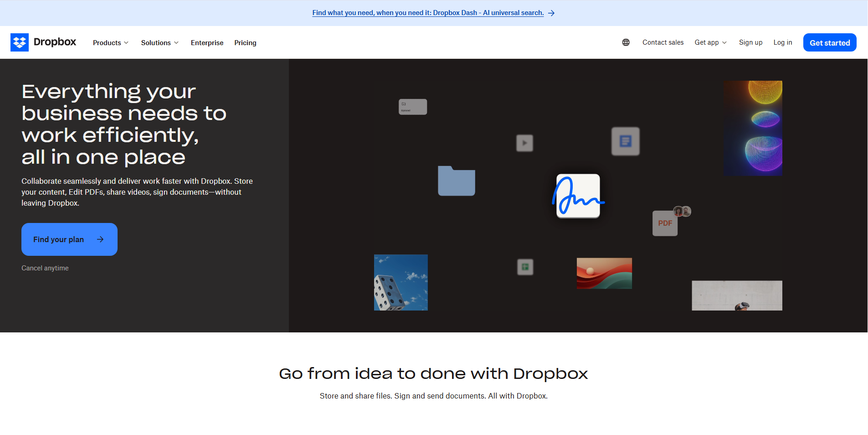
Task: Click the Find your plan button
Action: 69,239
